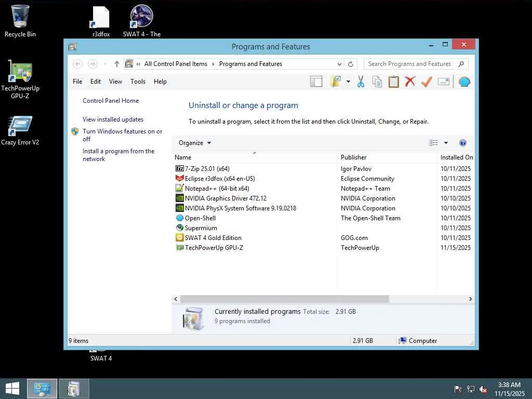
Task: Click Crazy Error V2 desktop shortcut
Action: [20, 130]
